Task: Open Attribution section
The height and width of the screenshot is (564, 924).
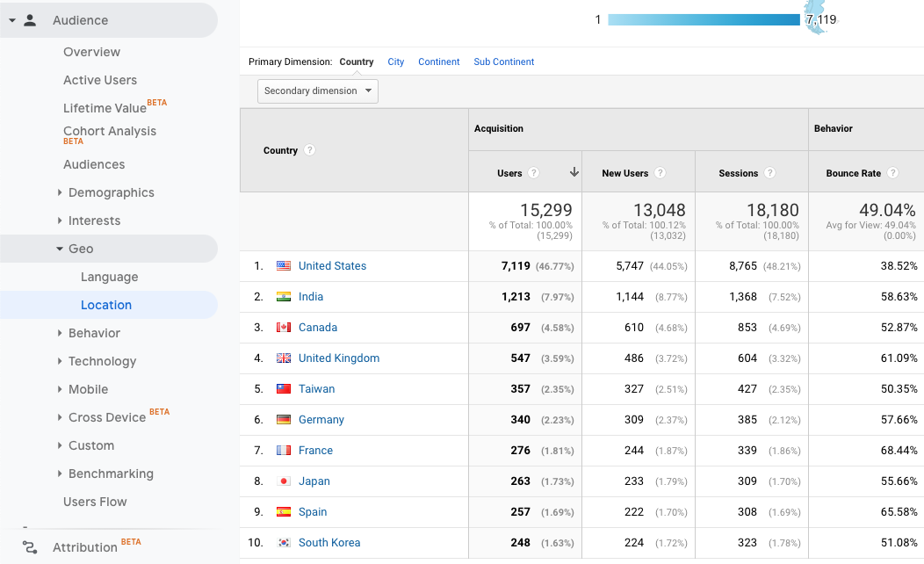Action: (85, 547)
